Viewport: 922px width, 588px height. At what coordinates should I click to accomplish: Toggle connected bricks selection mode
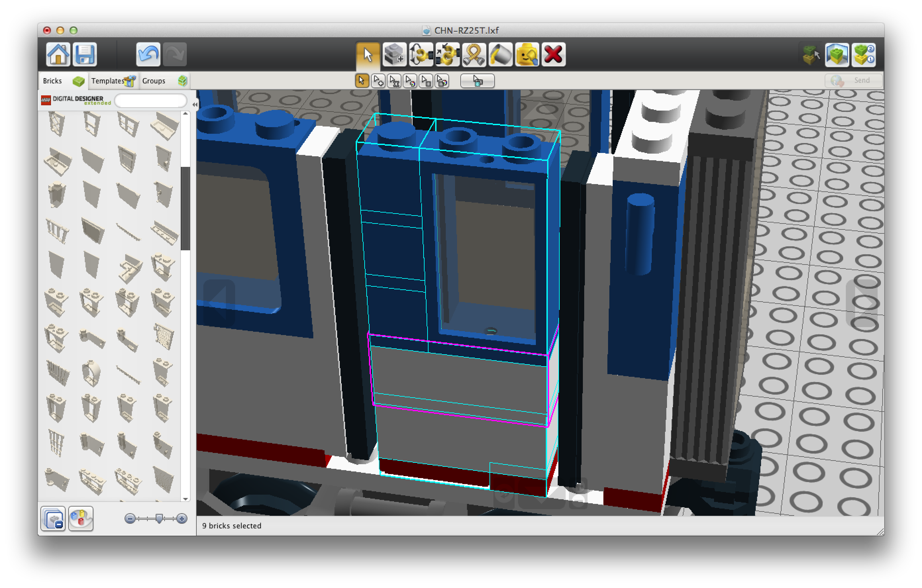coord(394,81)
